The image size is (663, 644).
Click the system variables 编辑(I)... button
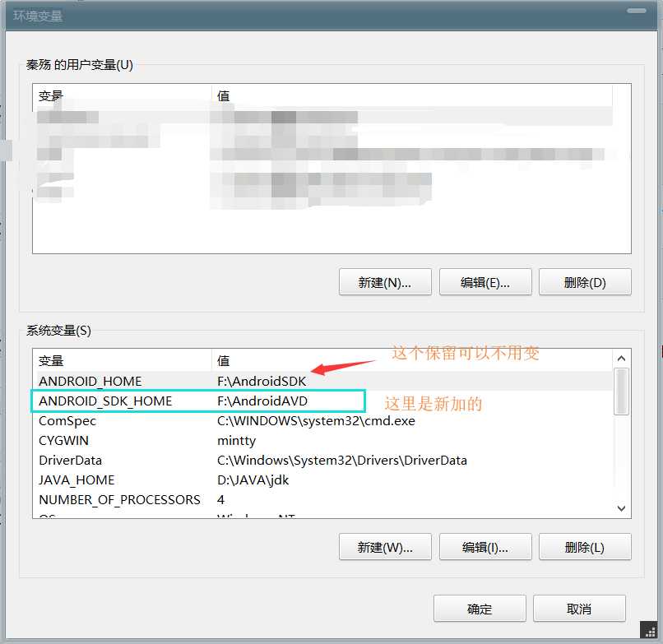pyautogui.click(x=485, y=547)
